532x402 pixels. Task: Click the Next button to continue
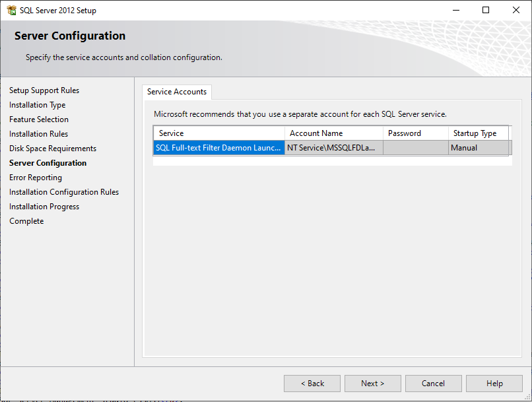[x=372, y=383]
